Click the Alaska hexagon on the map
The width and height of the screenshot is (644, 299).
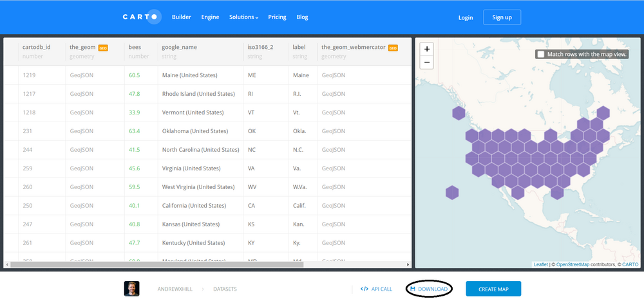point(459,114)
